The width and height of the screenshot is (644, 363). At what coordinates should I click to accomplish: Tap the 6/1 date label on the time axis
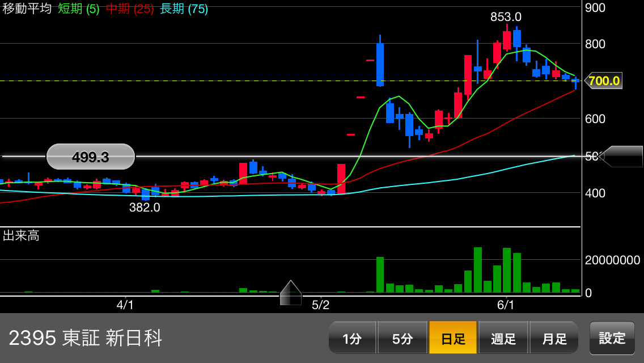pos(506,305)
